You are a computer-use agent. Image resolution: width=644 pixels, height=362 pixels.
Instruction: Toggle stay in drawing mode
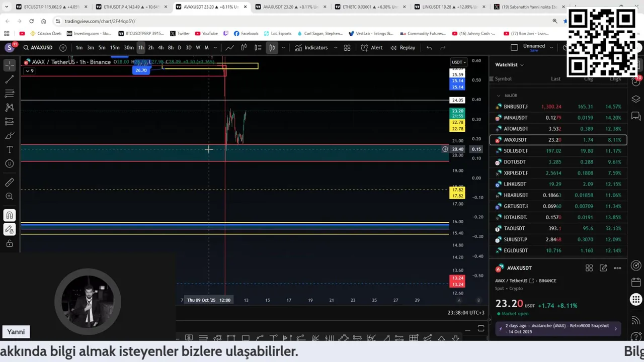(x=10, y=230)
